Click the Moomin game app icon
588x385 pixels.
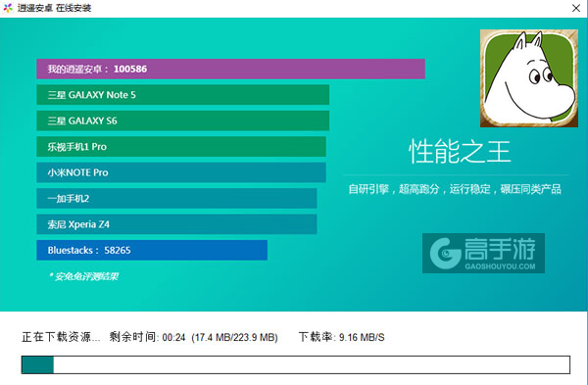coord(529,78)
